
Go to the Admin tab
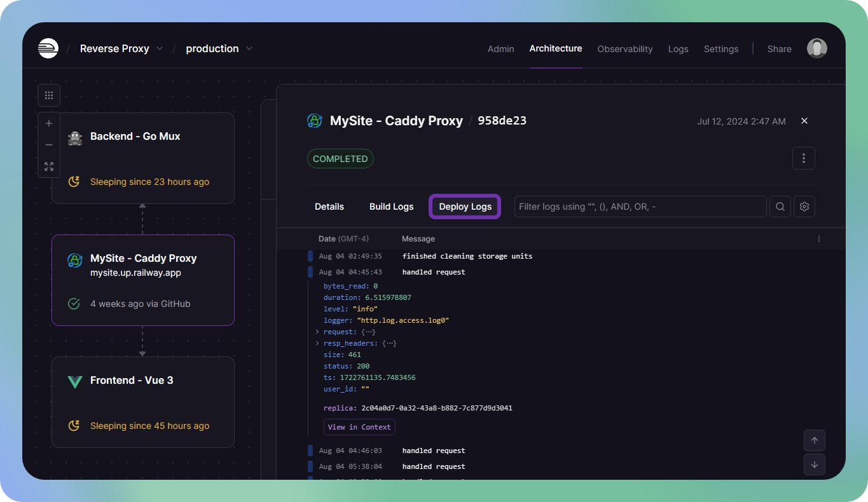click(x=501, y=49)
